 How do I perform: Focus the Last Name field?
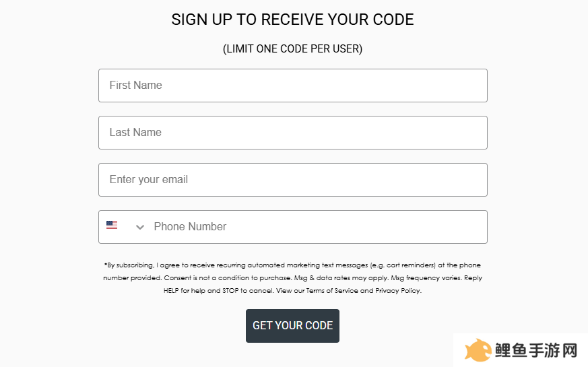click(293, 133)
